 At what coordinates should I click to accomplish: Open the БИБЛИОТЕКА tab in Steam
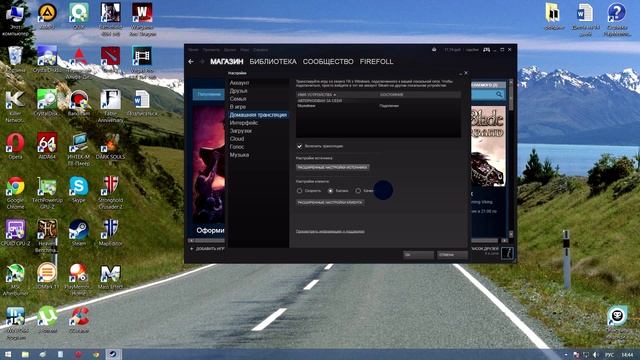273,62
